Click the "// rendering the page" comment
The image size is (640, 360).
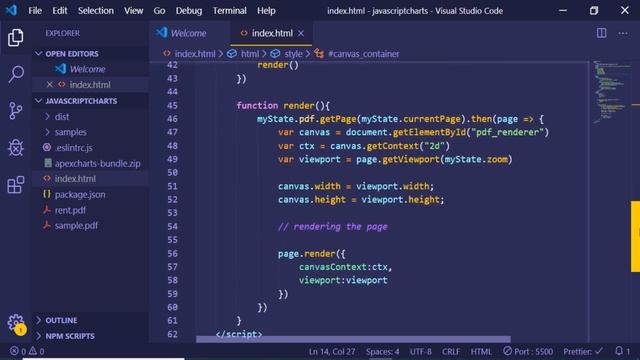[x=333, y=227]
